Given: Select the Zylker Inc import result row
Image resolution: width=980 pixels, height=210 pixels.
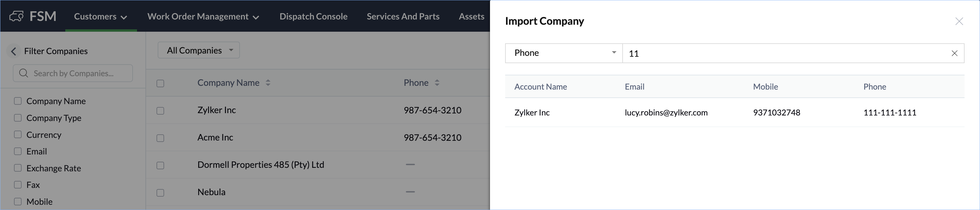Looking at the screenshot, I should click(532, 113).
